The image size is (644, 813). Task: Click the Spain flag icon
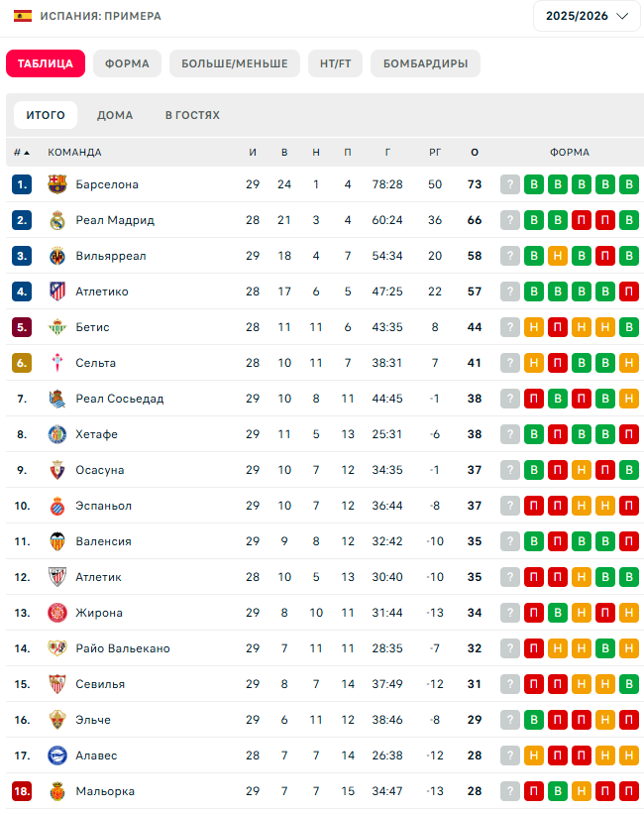pos(23,16)
